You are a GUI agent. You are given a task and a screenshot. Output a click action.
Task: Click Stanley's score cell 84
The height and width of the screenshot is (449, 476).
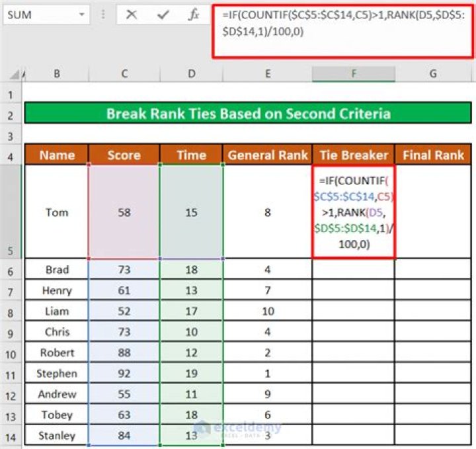tap(124, 435)
